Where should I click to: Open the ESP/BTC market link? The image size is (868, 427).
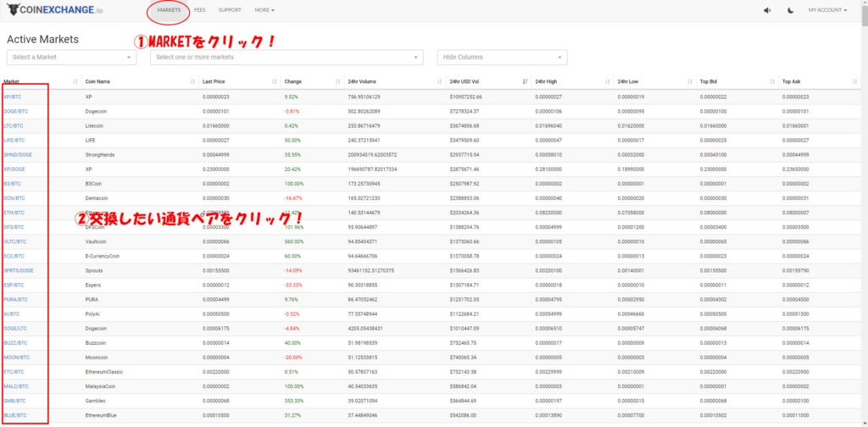tap(14, 285)
